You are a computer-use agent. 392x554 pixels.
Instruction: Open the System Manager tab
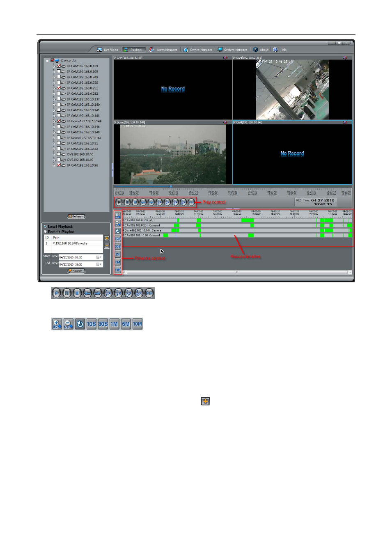tap(232, 50)
